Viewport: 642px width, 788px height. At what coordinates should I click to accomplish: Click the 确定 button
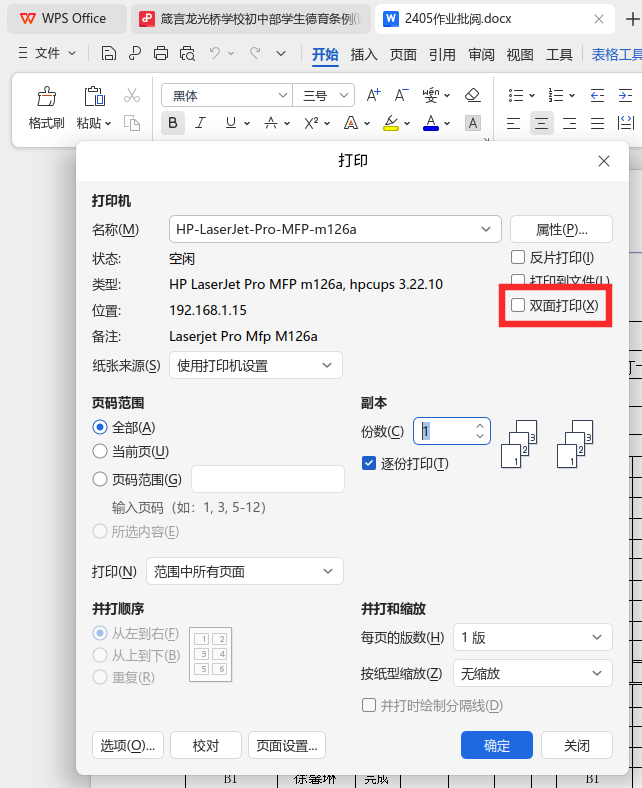coord(497,745)
